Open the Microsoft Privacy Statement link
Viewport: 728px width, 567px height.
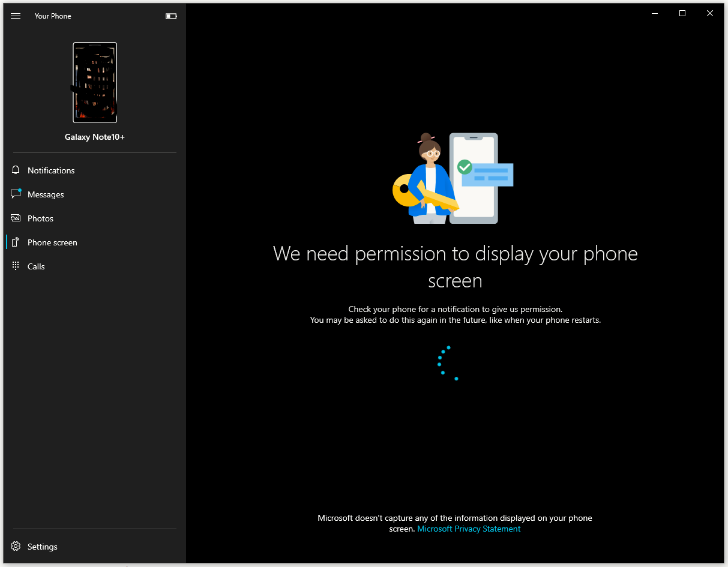tap(469, 529)
